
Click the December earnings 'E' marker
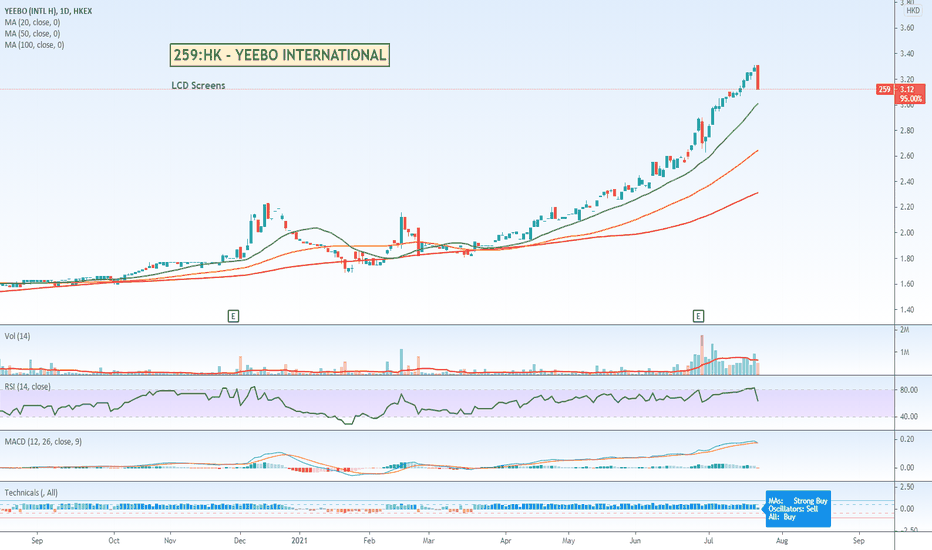pyautogui.click(x=233, y=316)
